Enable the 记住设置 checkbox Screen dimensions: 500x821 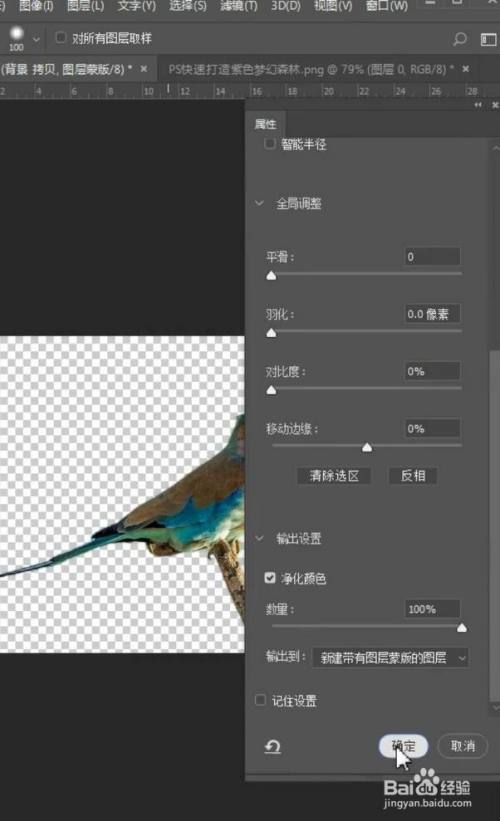tap(260, 700)
